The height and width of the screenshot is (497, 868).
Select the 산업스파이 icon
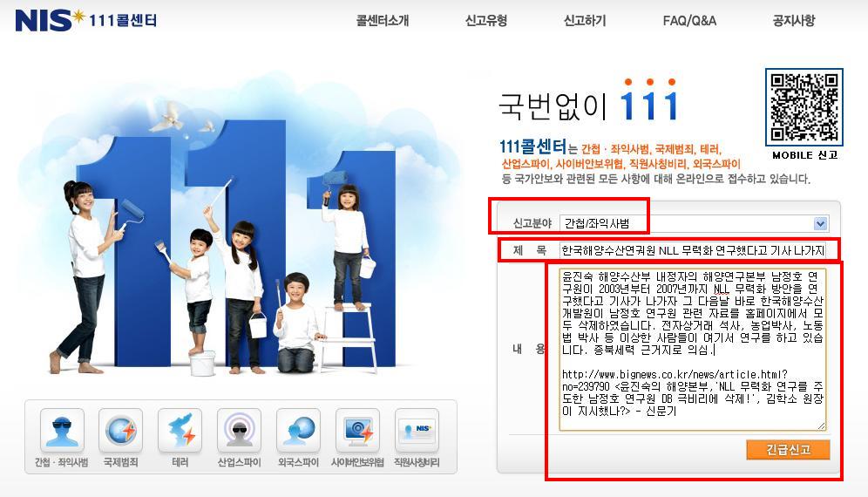[239, 431]
